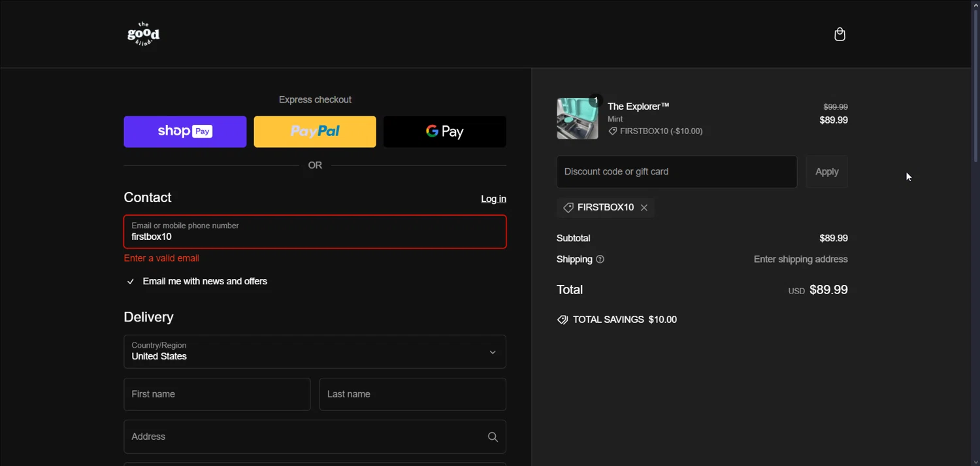Focus the Email or mobile phone field
980x466 pixels.
click(315, 231)
